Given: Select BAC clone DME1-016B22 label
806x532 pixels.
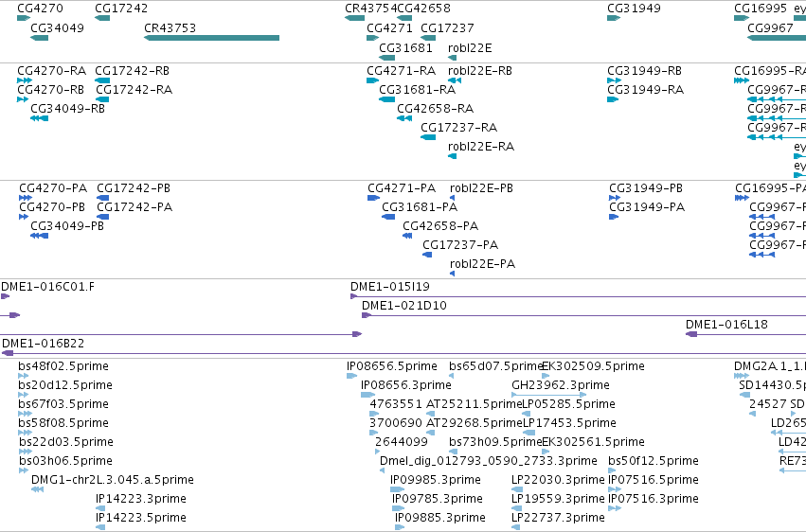Looking at the screenshot, I should coord(44,343).
